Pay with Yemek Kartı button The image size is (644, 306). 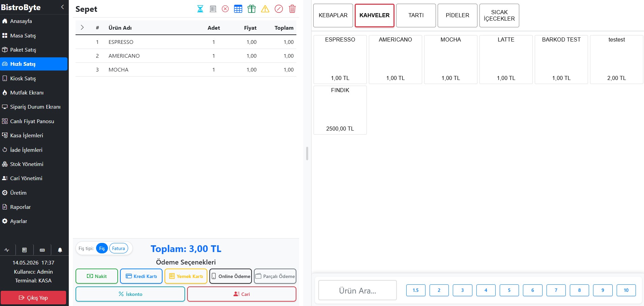tap(186, 276)
